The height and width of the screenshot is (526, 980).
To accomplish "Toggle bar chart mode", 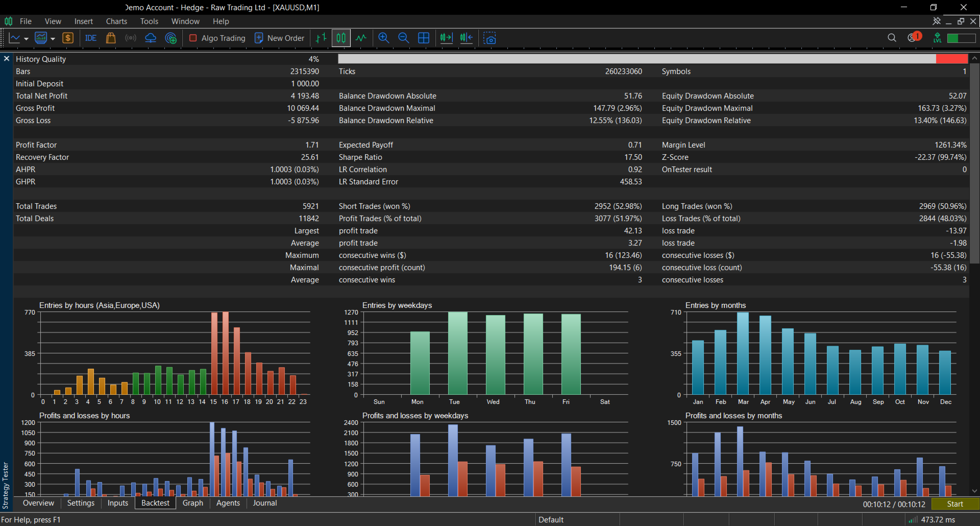I will (x=321, y=38).
